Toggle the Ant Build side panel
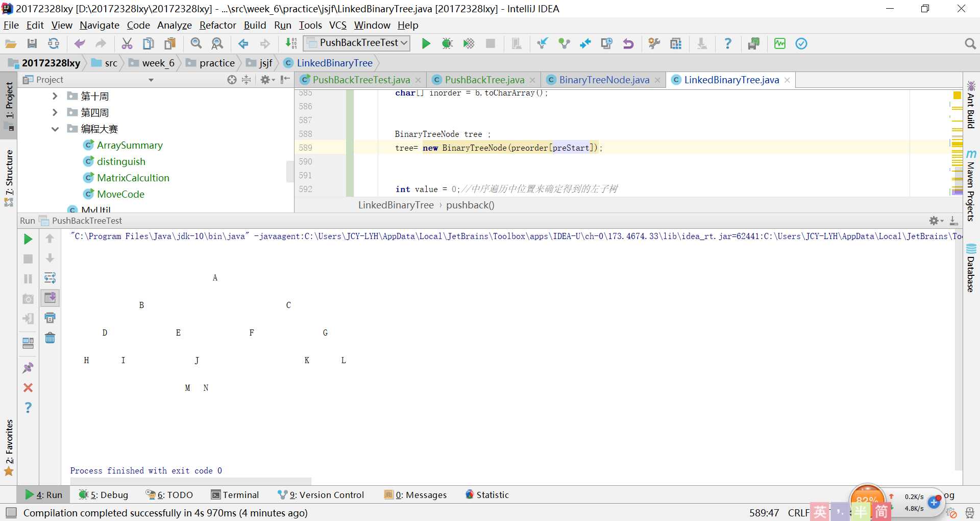980x521 pixels. pyautogui.click(x=971, y=105)
